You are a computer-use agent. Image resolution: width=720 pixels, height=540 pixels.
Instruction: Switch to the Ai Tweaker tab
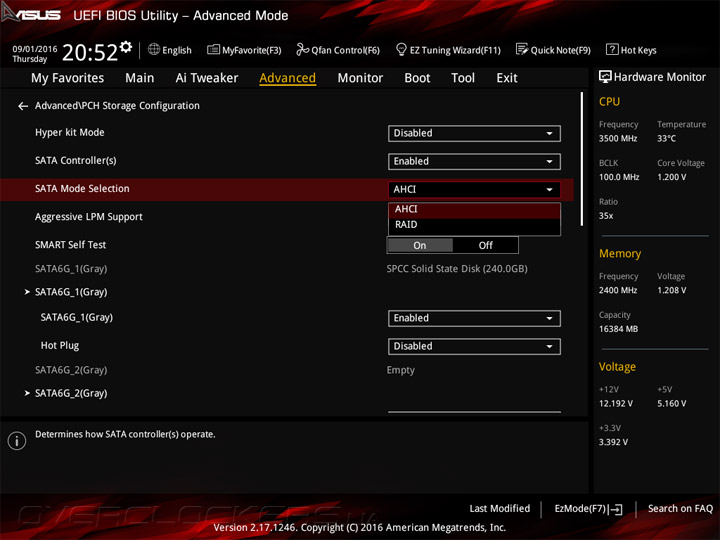[206, 78]
